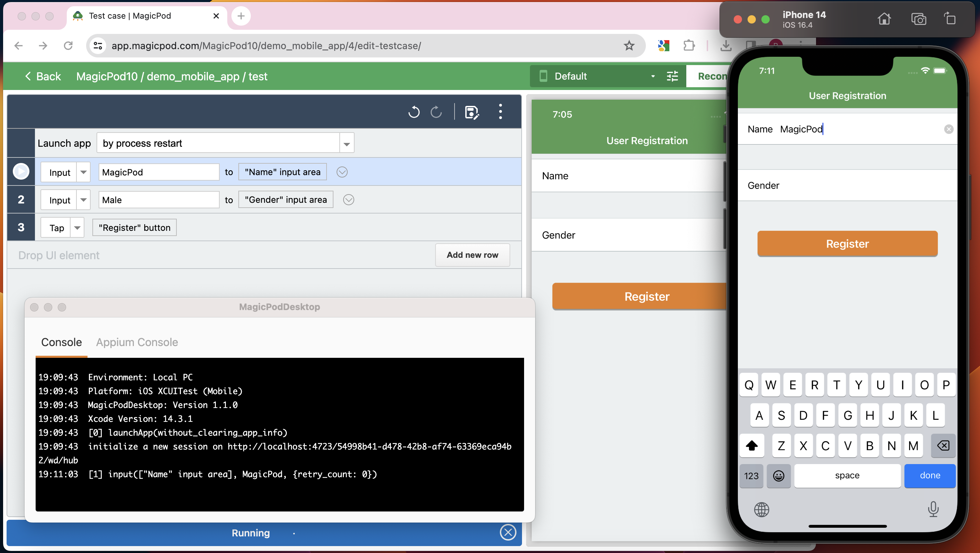
Task: Open the three-dot more options menu
Action: pyautogui.click(x=500, y=112)
